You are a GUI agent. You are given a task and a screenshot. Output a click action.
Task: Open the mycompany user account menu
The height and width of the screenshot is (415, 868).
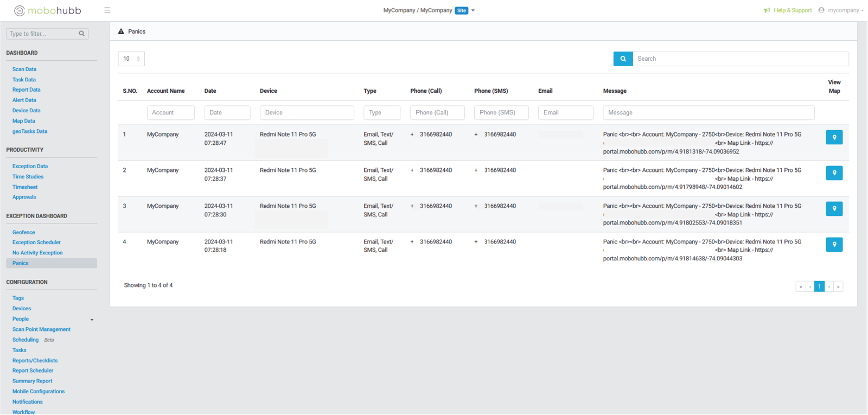pyautogui.click(x=842, y=10)
